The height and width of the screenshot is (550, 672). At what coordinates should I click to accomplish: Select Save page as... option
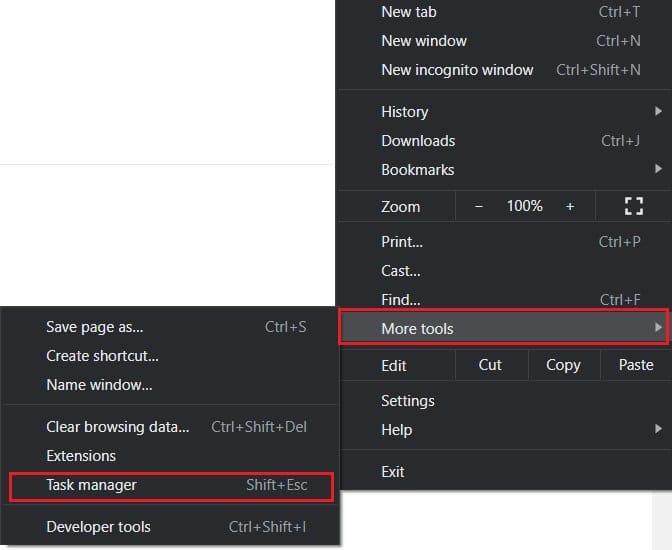pos(171,327)
